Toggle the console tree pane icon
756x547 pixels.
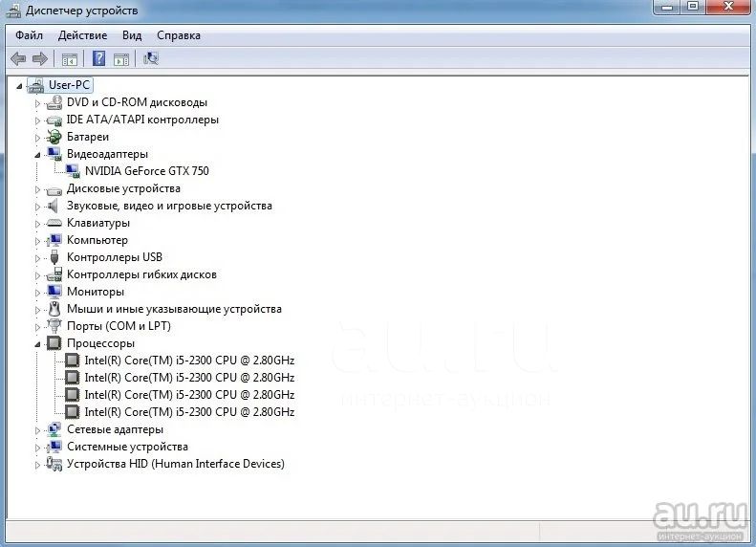[70, 59]
